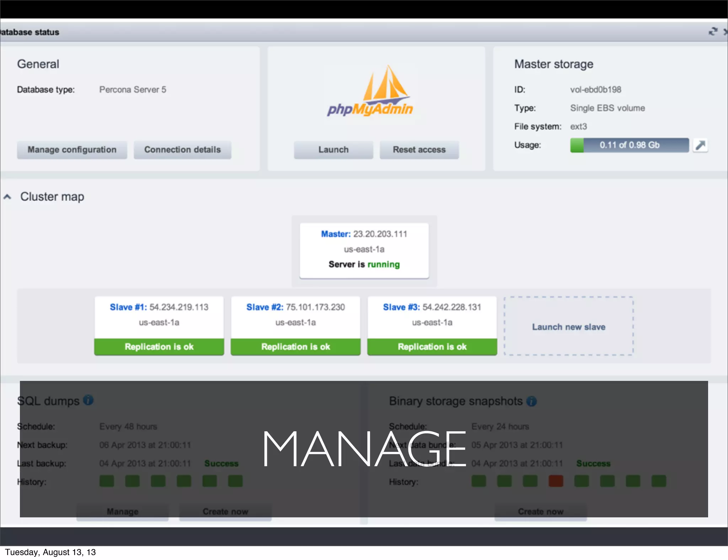
Task: Click volume ID vol-ebd0b198
Action: click(596, 90)
